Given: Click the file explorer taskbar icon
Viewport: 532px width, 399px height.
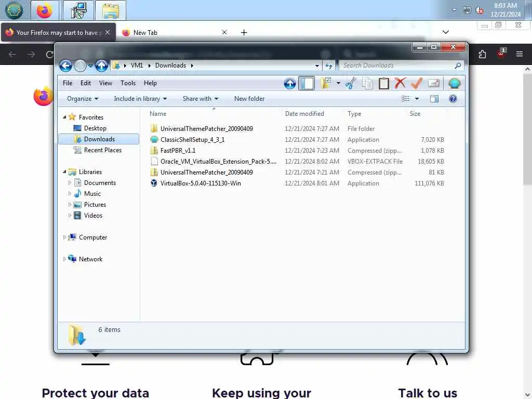Looking at the screenshot, I should (111, 10).
